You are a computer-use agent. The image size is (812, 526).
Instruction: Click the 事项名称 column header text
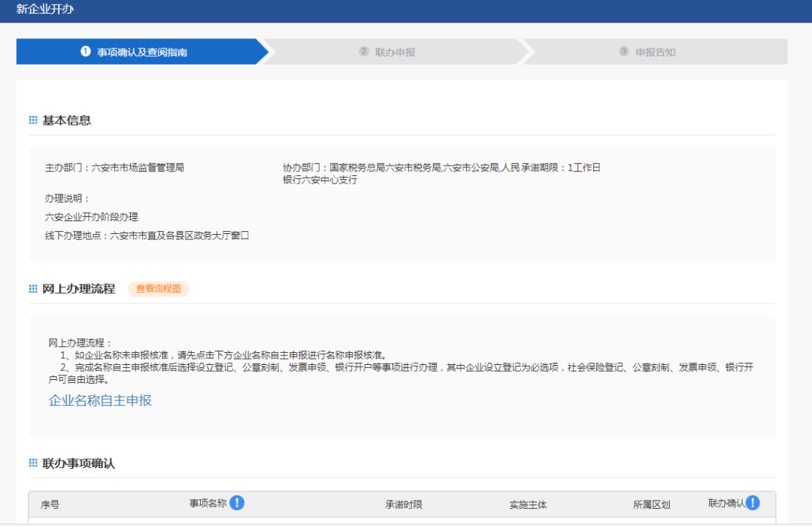(208, 503)
